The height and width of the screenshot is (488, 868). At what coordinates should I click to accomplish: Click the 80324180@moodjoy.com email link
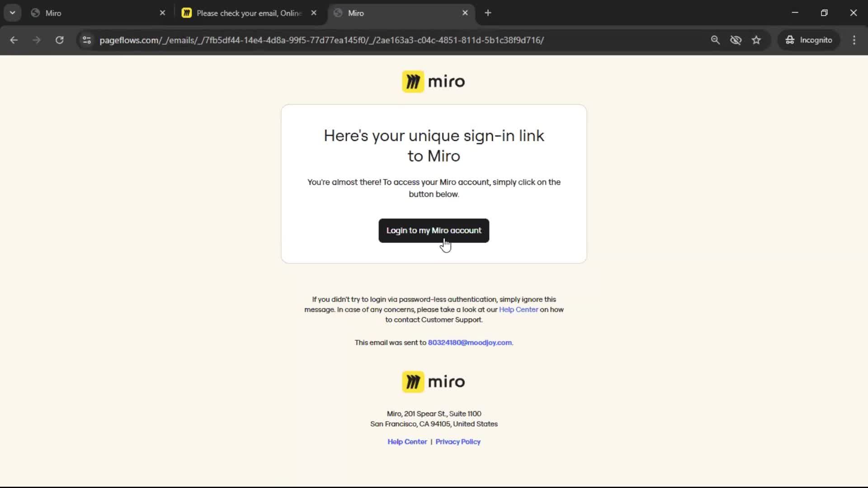(470, 343)
